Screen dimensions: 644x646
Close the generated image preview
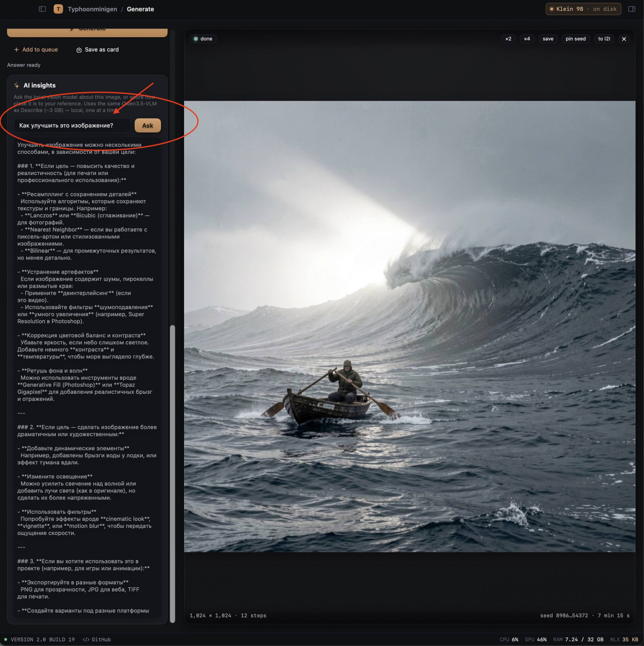(624, 39)
